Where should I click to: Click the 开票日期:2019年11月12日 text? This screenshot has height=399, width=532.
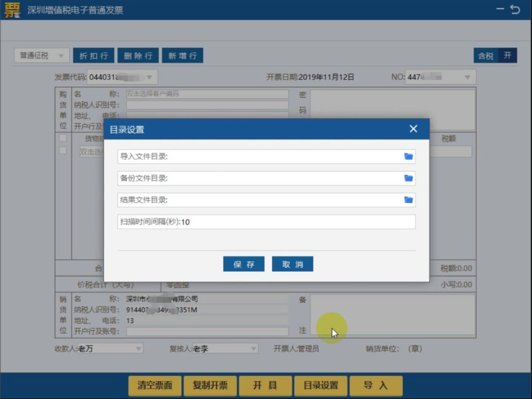tap(310, 77)
